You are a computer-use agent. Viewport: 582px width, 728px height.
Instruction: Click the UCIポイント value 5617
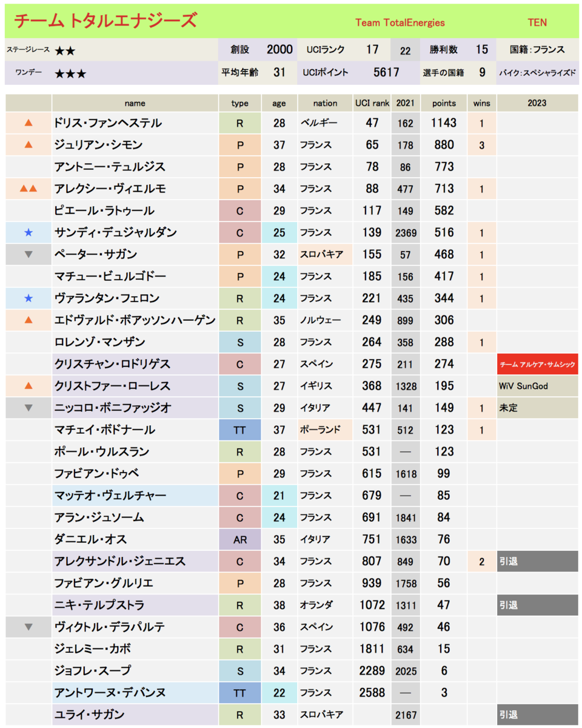pos(386,72)
